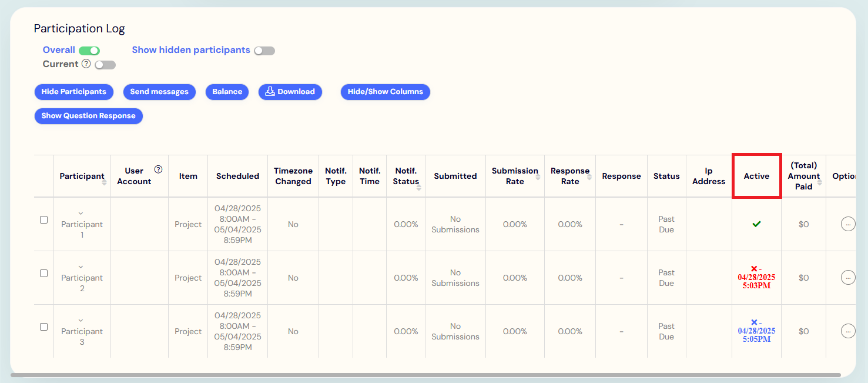868x383 pixels.
Task: Open the Balance button
Action: [227, 92]
